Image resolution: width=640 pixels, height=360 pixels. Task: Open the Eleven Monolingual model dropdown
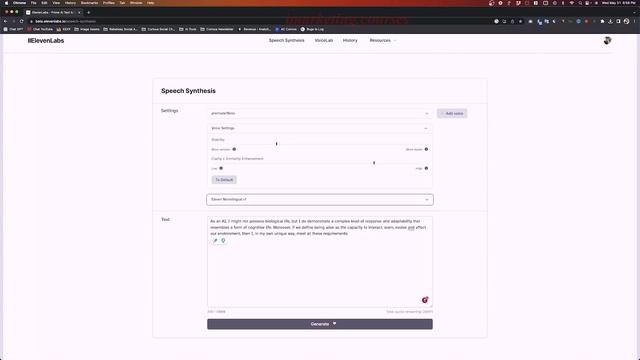(320, 200)
